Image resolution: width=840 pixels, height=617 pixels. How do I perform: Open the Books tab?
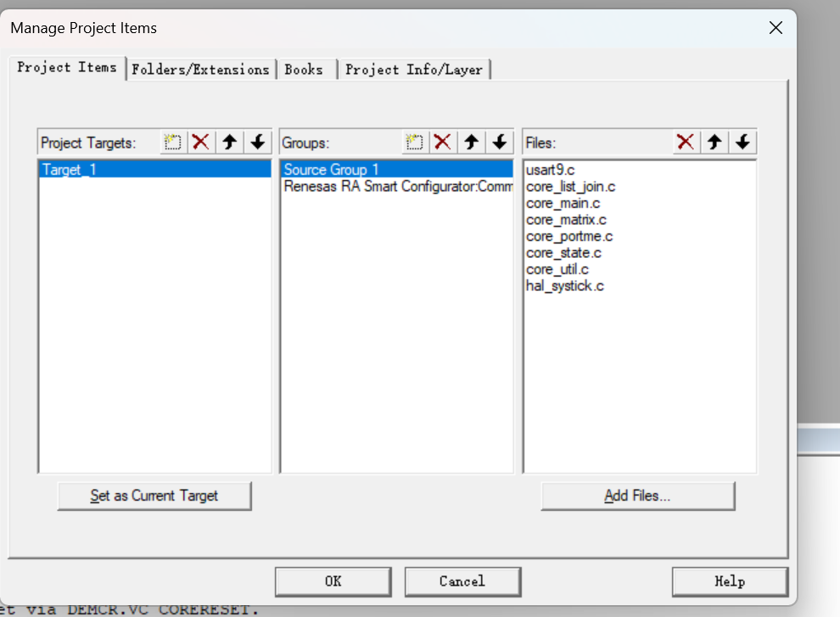(x=305, y=70)
